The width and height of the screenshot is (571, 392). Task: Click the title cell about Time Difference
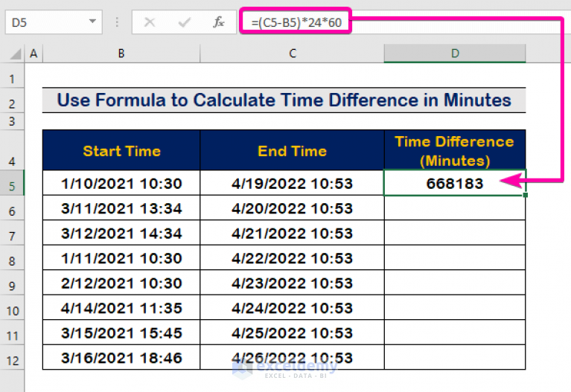tap(284, 100)
